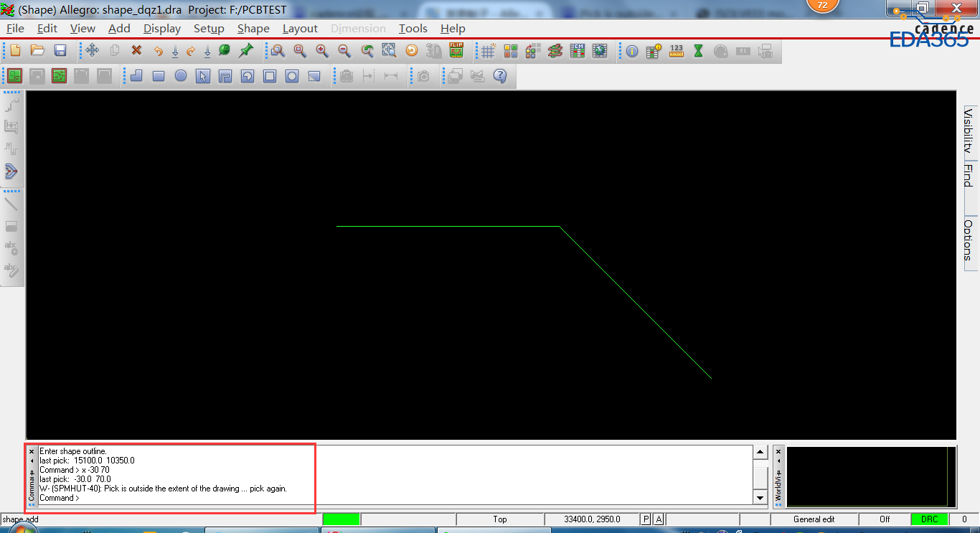
Task: Select the Add polygon Shape tool
Action: (x=136, y=75)
